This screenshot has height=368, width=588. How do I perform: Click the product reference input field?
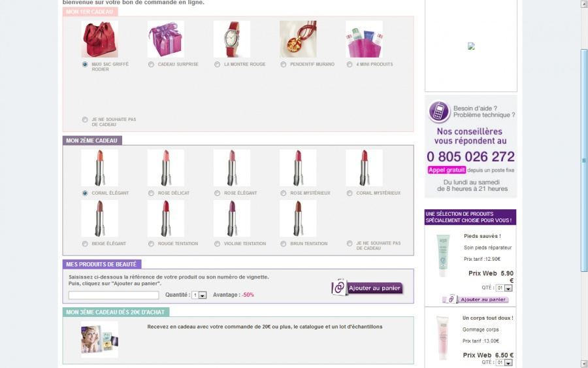click(x=114, y=295)
